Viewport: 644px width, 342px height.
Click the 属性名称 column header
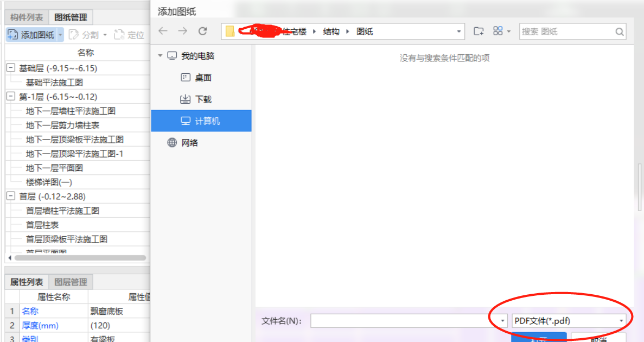(x=54, y=297)
